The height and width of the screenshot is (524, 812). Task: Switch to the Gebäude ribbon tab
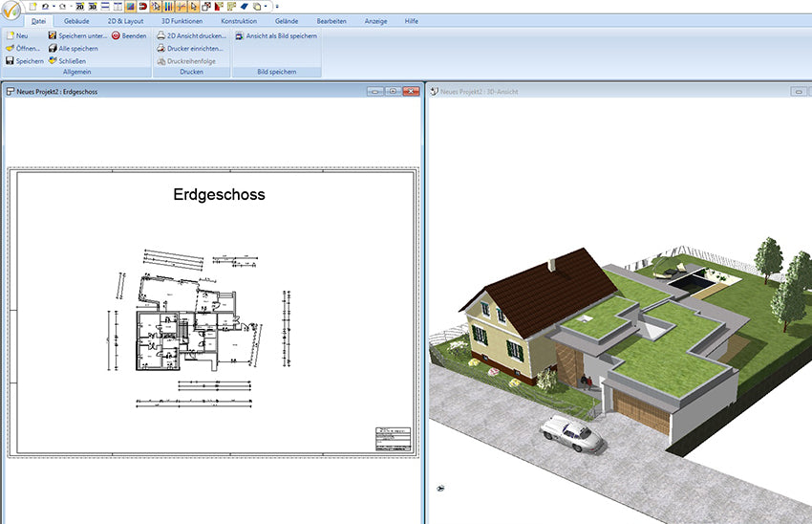[76, 20]
